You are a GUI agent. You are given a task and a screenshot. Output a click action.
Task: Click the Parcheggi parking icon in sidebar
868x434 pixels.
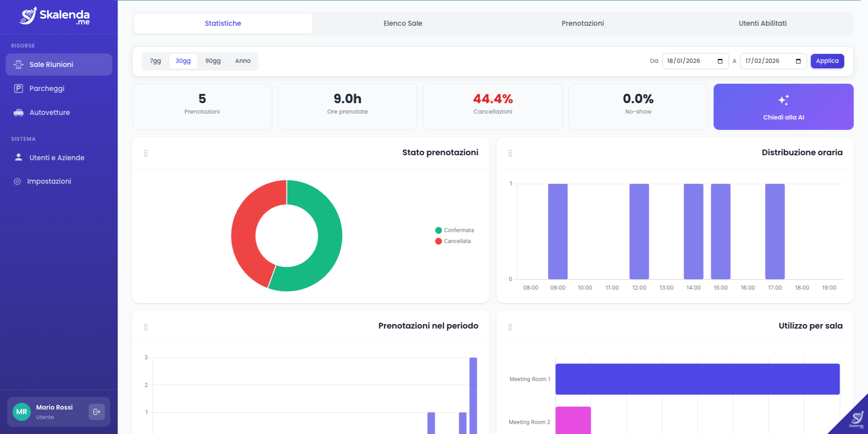19,89
